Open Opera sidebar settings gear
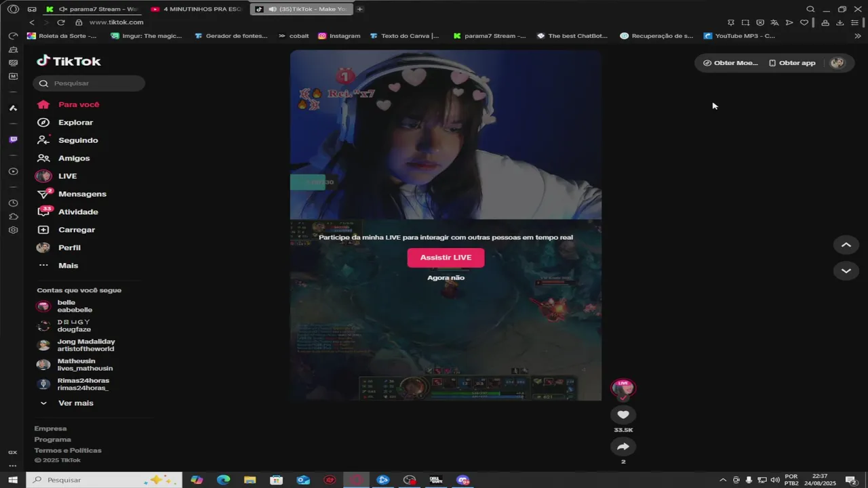Screen dimensions: 868x488 (13, 230)
